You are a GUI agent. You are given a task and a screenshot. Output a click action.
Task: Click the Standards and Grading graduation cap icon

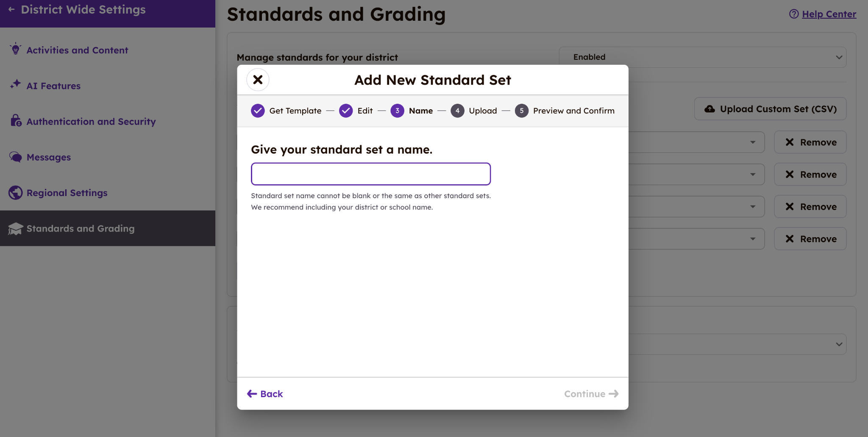coord(16,229)
